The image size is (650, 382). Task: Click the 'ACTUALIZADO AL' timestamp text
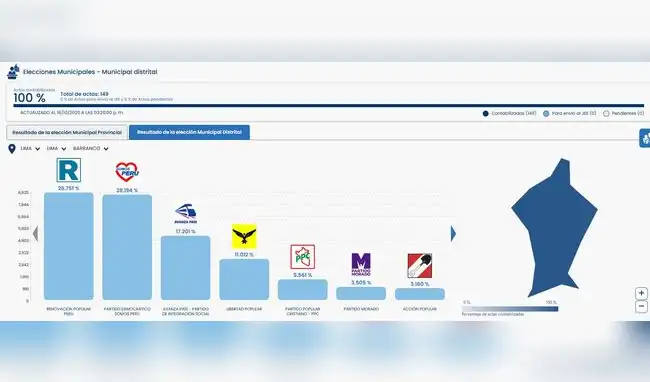pos(72,113)
